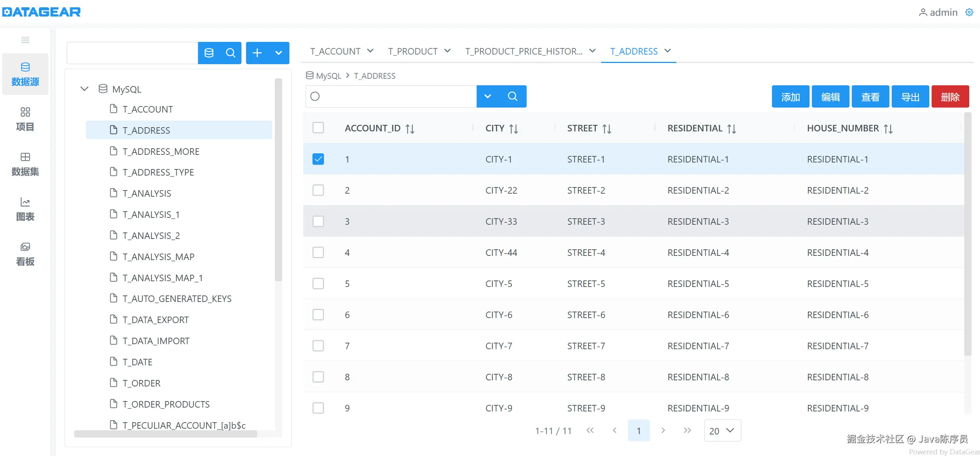Click the admin user icon
Screen dimensions: 980x456
[923, 13]
